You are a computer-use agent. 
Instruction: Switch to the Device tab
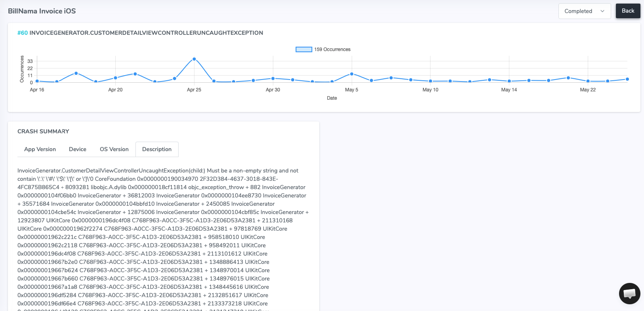78,149
